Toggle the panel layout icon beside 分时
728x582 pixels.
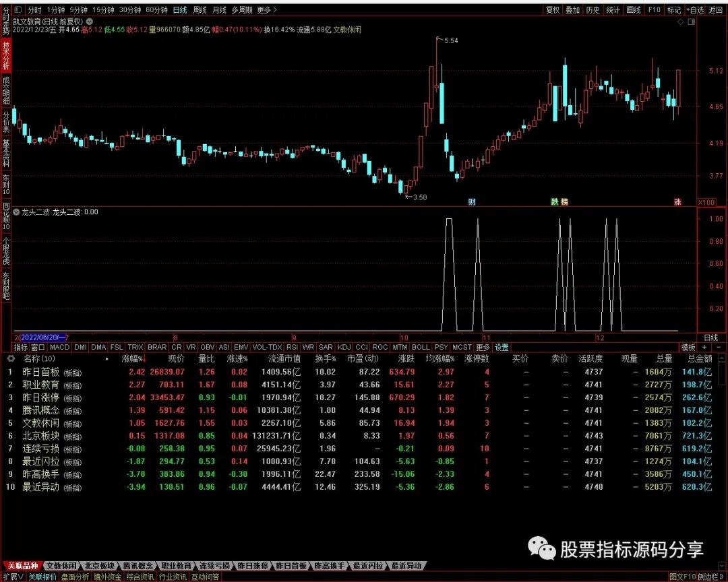point(18,9)
